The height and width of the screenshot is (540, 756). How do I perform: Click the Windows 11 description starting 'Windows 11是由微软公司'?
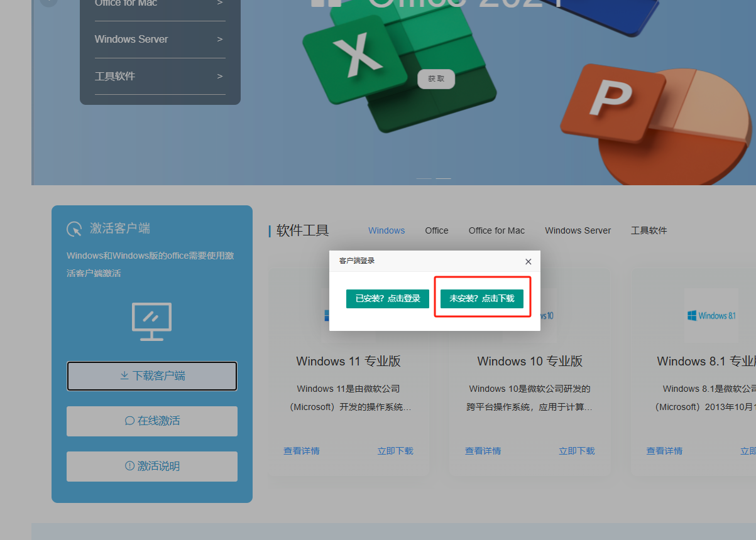pos(349,397)
